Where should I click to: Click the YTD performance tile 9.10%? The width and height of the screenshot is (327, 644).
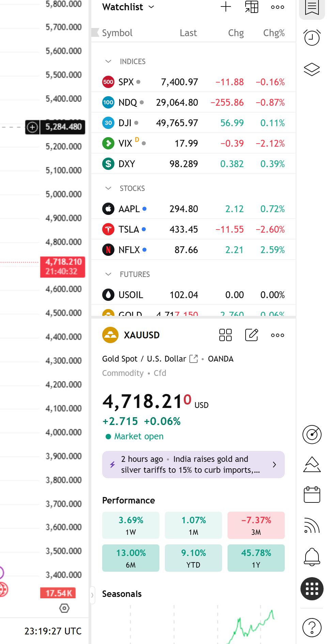click(x=193, y=558)
